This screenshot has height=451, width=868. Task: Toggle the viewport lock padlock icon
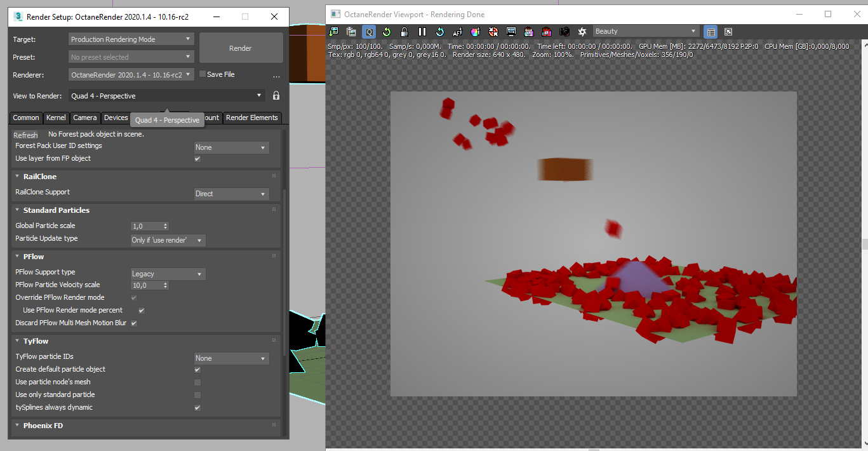tap(404, 31)
